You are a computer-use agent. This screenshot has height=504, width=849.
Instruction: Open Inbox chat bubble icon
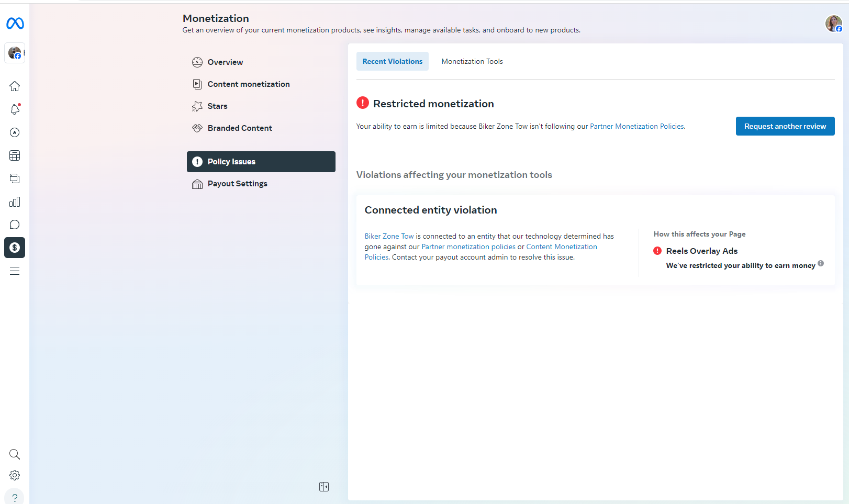[15, 225]
